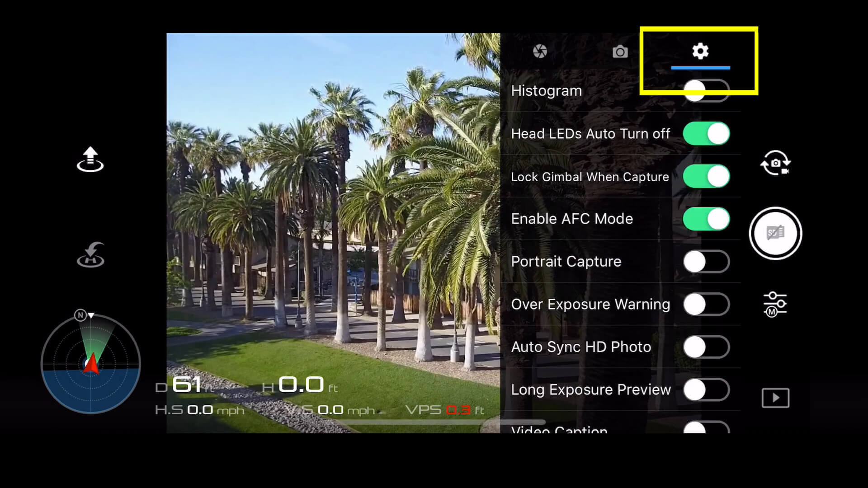Open the manual settings icon
Image resolution: width=868 pixels, height=488 pixels.
pyautogui.click(x=775, y=304)
